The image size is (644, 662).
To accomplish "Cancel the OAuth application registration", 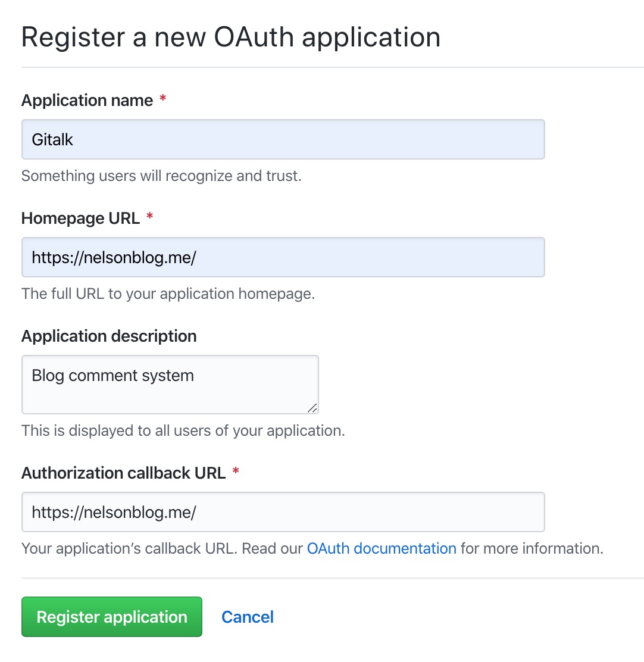I will (x=248, y=617).
